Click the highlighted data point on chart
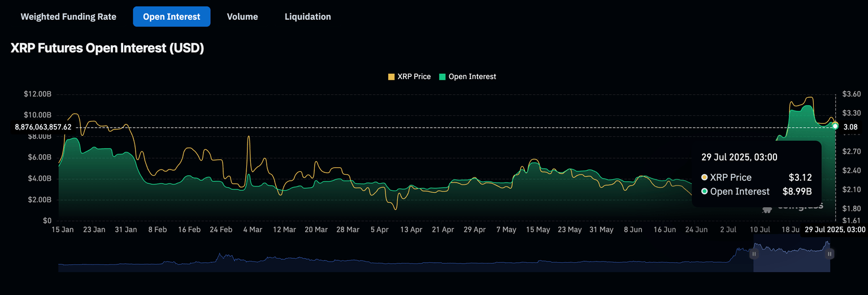868x295 pixels. pyautogui.click(x=835, y=125)
